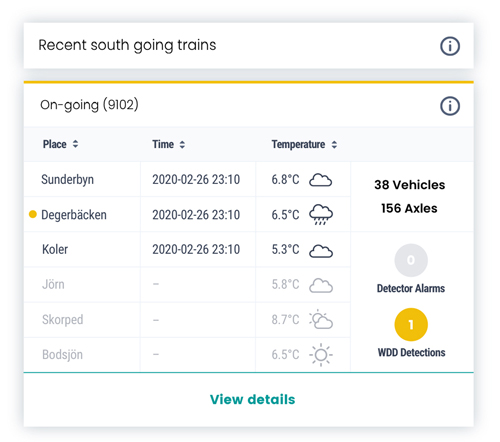
Task: Click the On-going (9102) panel title
Action: (x=89, y=105)
